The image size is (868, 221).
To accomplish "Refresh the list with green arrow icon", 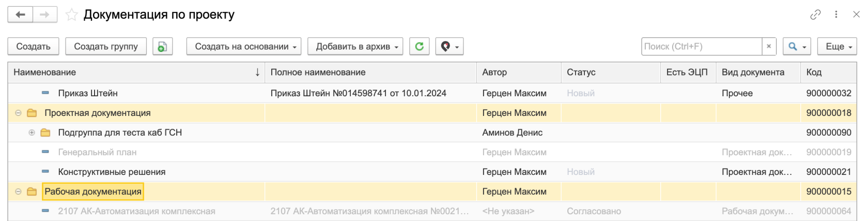I will point(419,47).
